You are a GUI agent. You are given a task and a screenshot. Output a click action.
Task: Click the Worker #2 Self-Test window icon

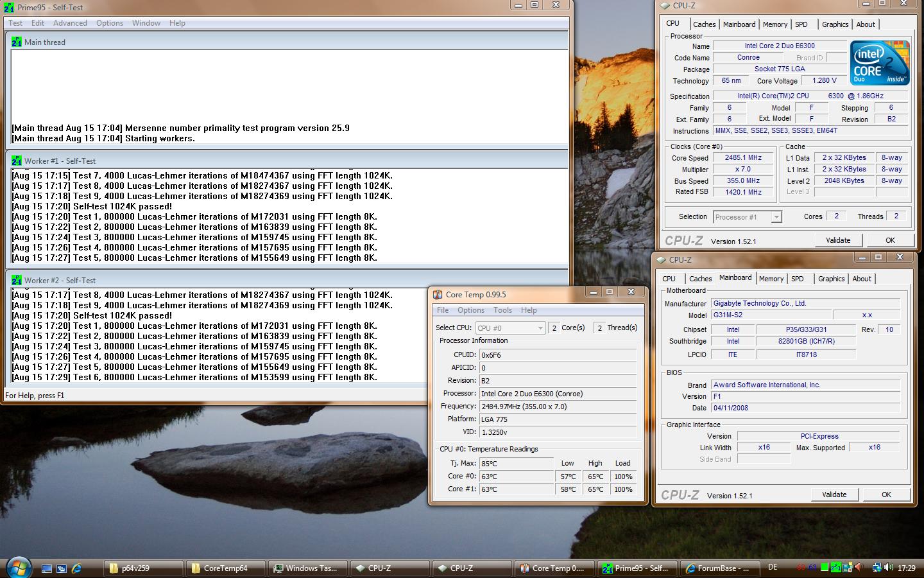pyautogui.click(x=17, y=280)
